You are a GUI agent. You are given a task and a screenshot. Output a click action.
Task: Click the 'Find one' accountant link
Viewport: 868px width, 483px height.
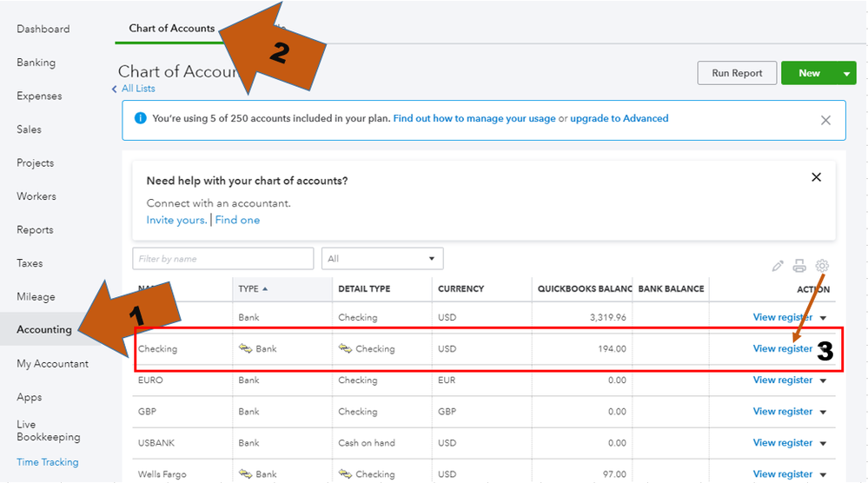(237, 220)
